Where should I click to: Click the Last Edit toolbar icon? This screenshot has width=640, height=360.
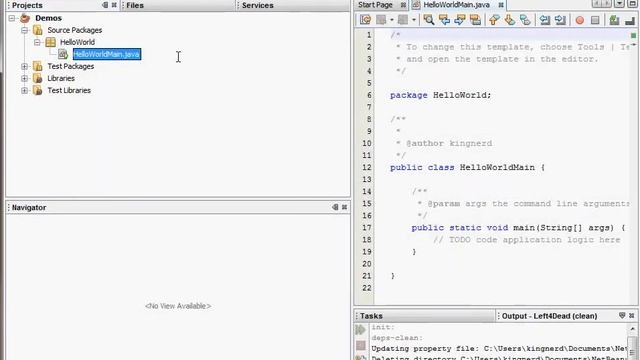pos(365,20)
